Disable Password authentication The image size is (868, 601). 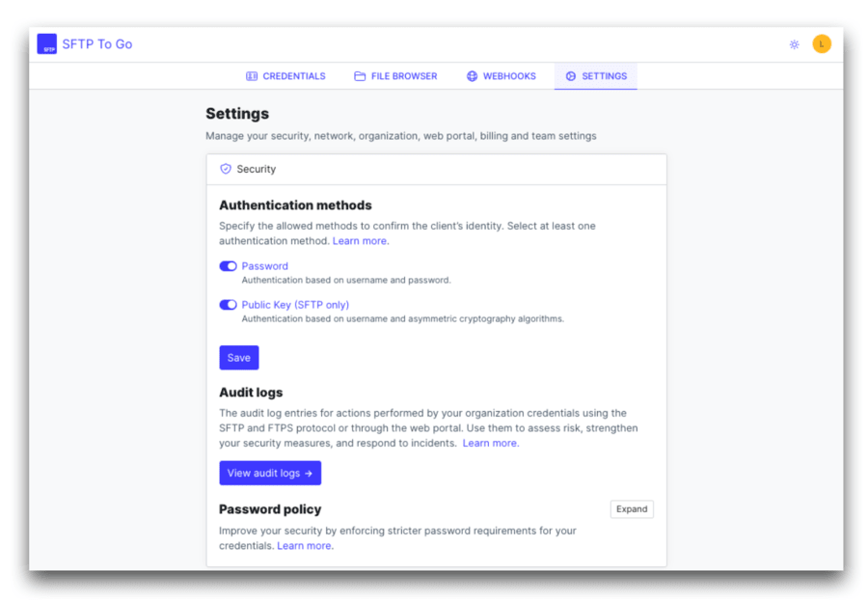228,266
